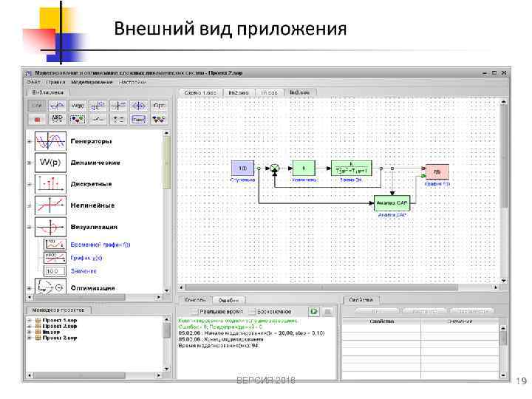This screenshot has width=532, height=399.
Task: Toggle the Реальное время checkbox
Action: tap(195, 312)
